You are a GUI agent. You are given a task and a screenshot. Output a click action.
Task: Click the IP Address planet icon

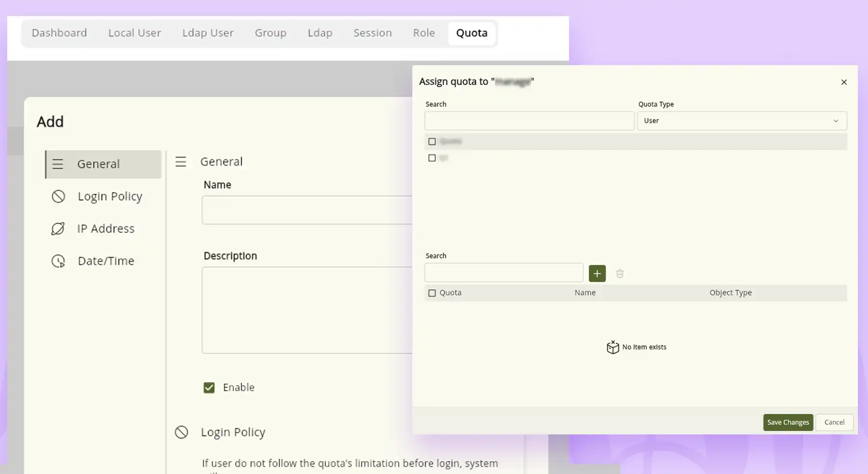click(58, 229)
